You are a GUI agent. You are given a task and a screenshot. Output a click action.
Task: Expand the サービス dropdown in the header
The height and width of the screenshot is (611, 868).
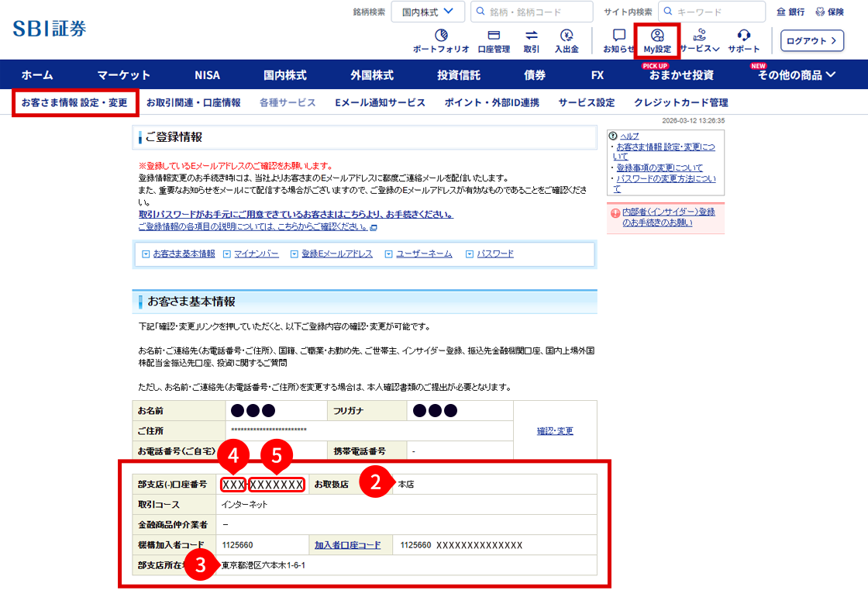click(700, 41)
